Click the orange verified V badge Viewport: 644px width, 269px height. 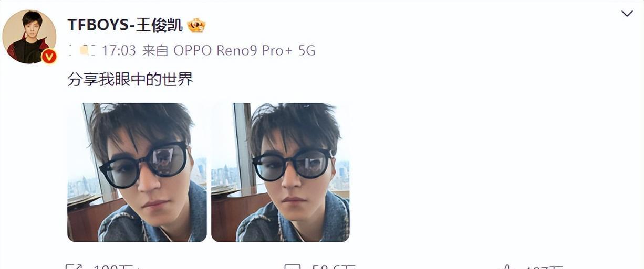(x=49, y=56)
